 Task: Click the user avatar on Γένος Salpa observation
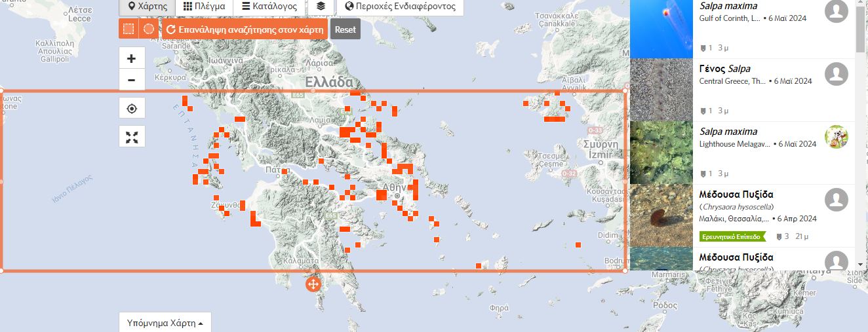(x=836, y=74)
